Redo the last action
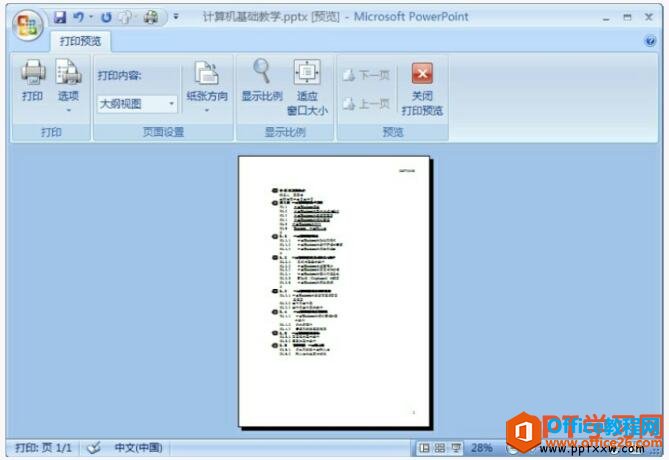 (106, 17)
